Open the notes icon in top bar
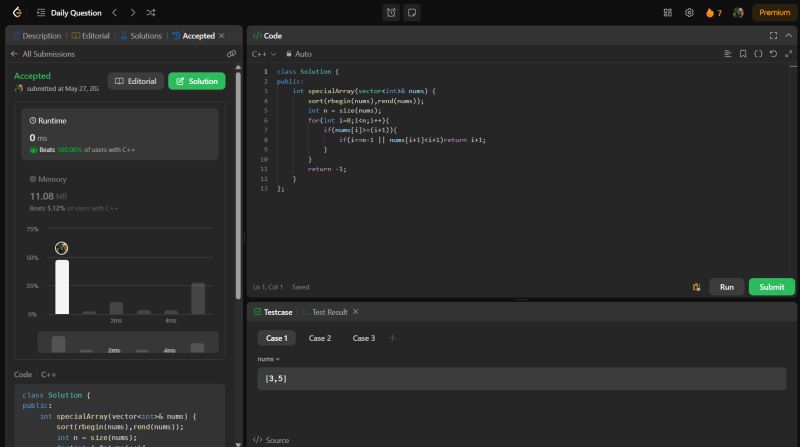This screenshot has width=800, height=447. click(412, 13)
